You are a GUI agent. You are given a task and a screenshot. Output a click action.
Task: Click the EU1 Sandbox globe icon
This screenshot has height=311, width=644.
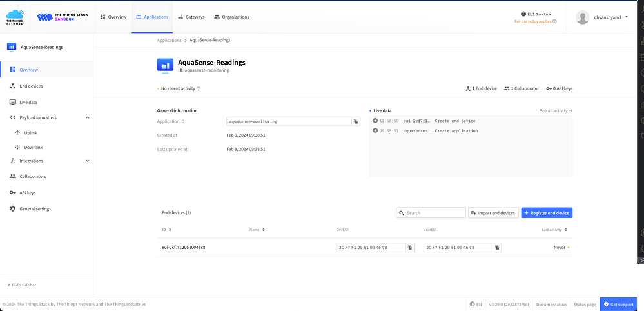(x=523, y=14)
